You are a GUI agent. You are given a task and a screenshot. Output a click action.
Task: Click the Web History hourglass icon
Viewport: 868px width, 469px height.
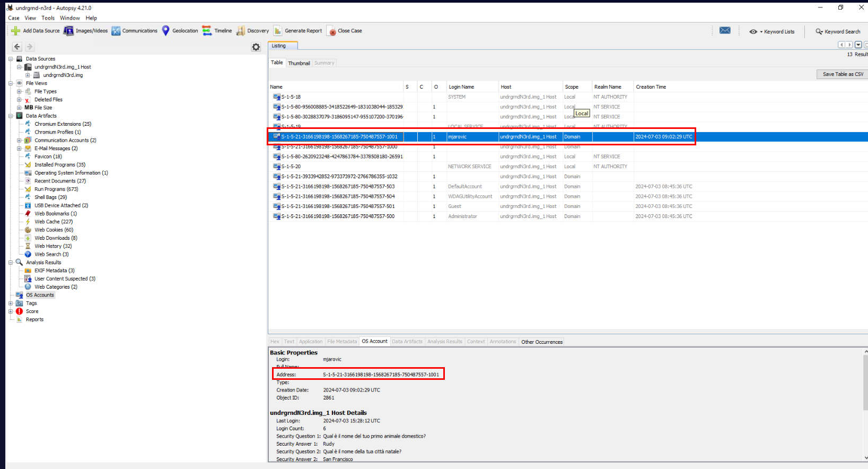coord(28,246)
